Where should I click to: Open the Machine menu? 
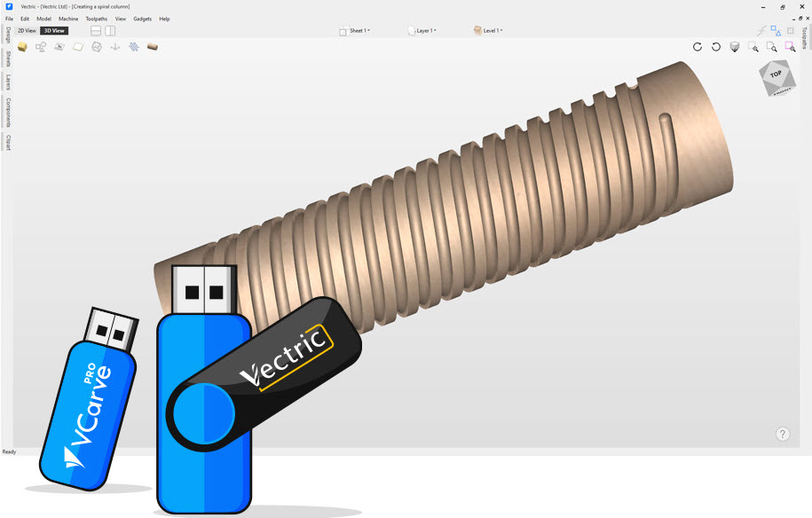pos(68,19)
